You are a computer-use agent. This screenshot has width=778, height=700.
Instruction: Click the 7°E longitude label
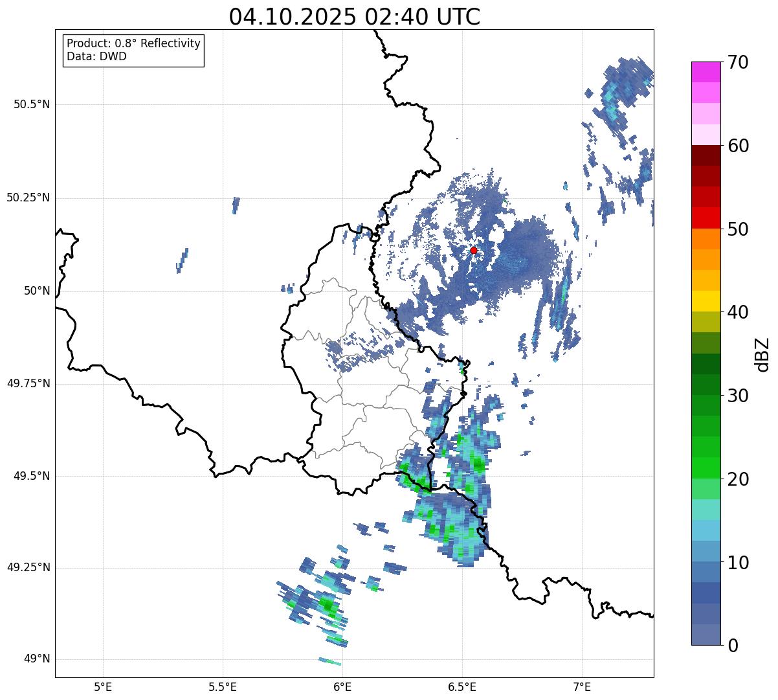pos(582,686)
